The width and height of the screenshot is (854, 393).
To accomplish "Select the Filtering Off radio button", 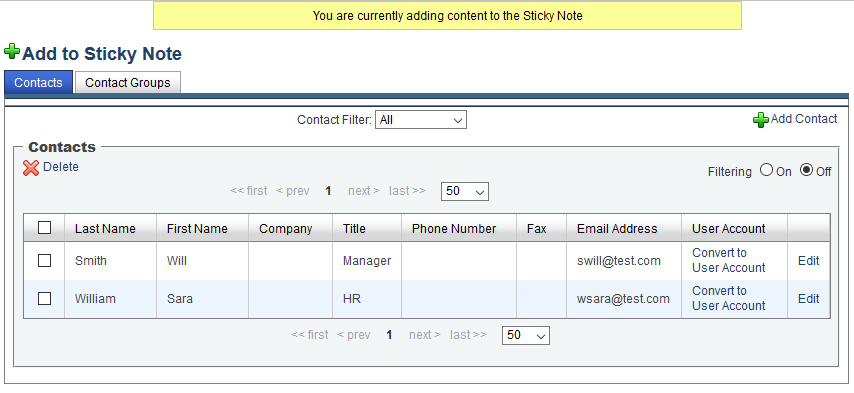I will coord(806,170).
